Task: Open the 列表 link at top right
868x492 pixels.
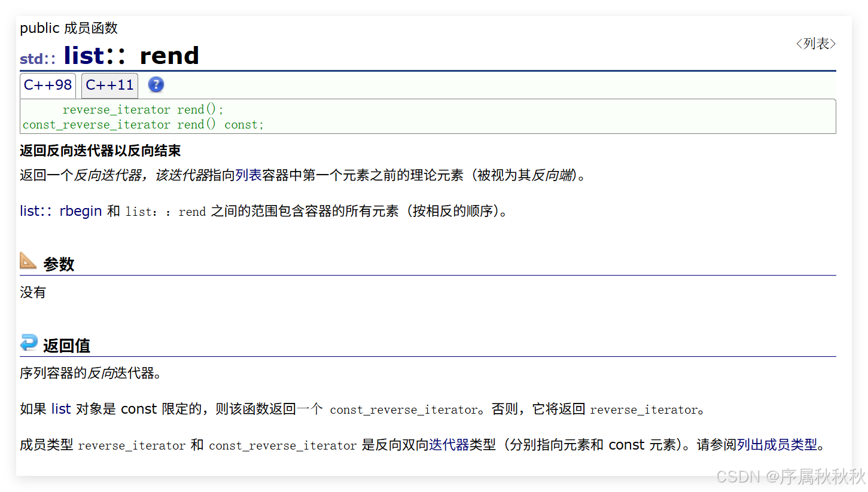Action: point(816,43)
